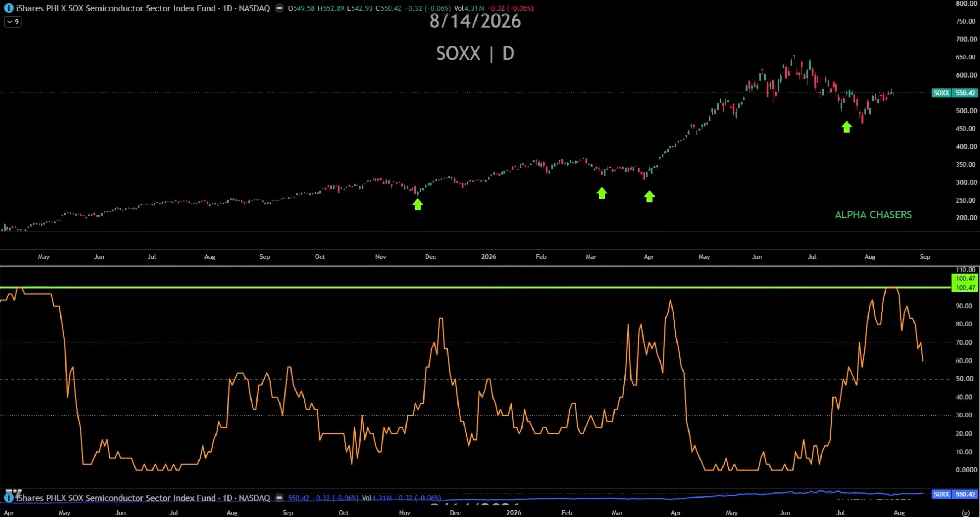Click the low value L542.93
This screenshot has width=980, height=517.
pos(359,8)
